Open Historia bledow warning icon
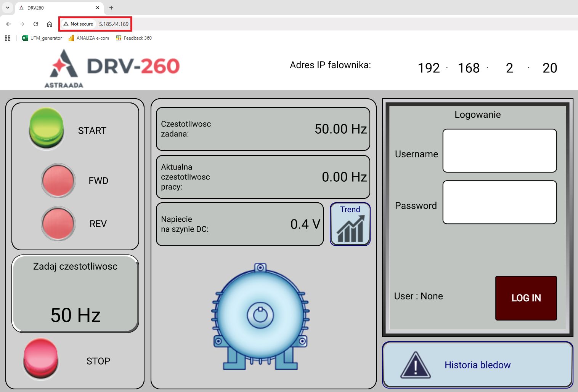The width and height of the screenshot is (578, 392). [416, 365]
